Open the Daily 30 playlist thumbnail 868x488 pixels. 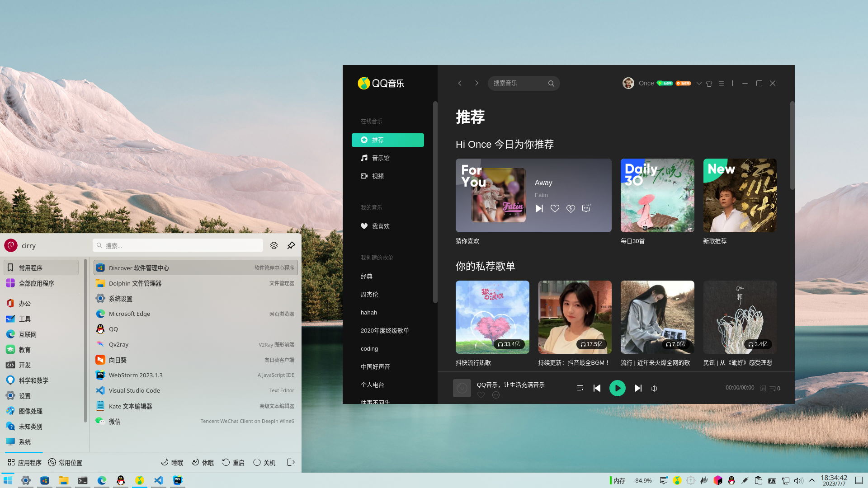[657, 195]
